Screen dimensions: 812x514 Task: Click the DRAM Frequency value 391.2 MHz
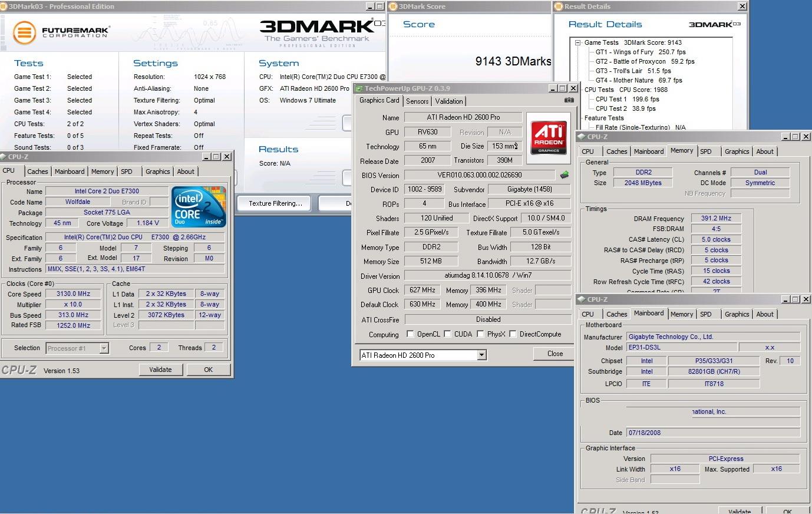pos(716,218)
